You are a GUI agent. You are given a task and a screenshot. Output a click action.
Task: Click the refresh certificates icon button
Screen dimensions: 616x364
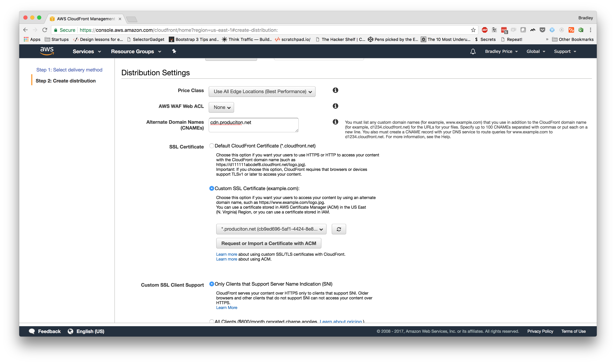[339, 229]
